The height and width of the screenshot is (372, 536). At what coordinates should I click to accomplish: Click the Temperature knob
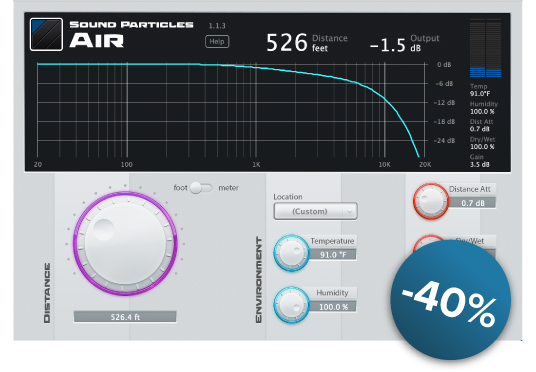291,253
